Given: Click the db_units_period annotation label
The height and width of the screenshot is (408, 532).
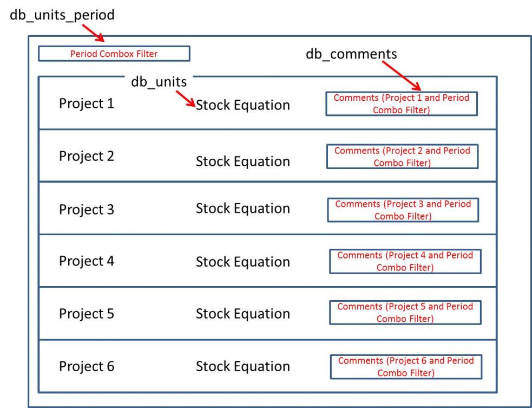Looking at the screenshot, I should pos(62,15).
